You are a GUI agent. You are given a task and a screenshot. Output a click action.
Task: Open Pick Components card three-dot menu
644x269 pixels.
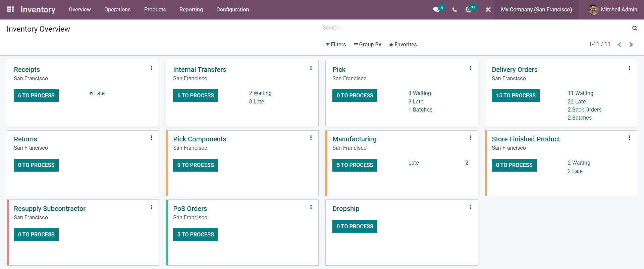[x=311, y=138]
